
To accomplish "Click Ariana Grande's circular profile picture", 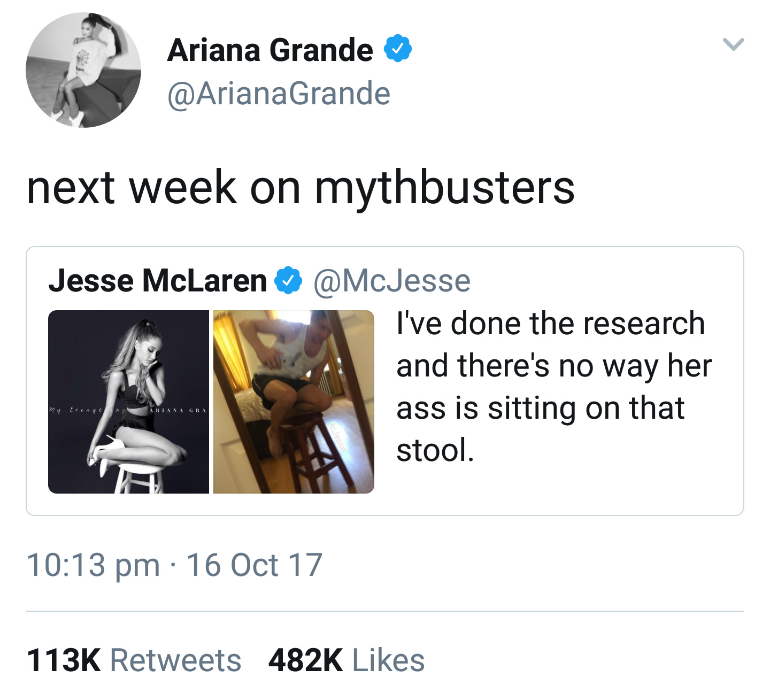I will 83,70.
